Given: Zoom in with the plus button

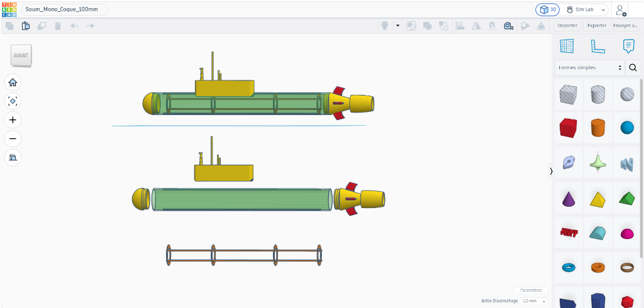Looking at the screenshot, I should pos(13,120).
